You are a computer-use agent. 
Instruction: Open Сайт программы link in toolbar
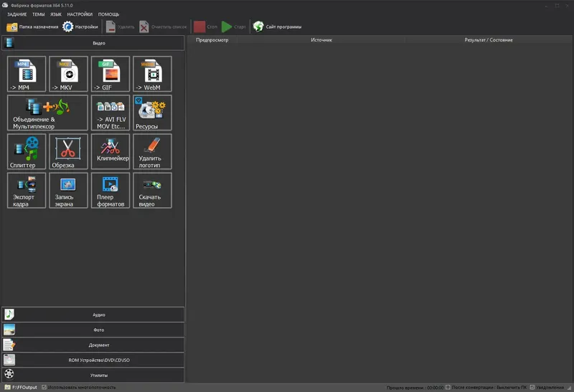(278, 27)
